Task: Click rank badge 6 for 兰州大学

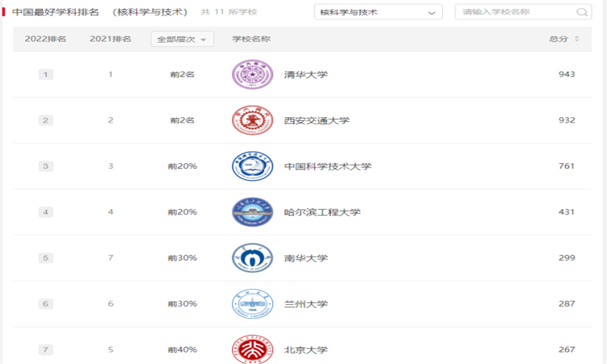Action: pos(46,304)
